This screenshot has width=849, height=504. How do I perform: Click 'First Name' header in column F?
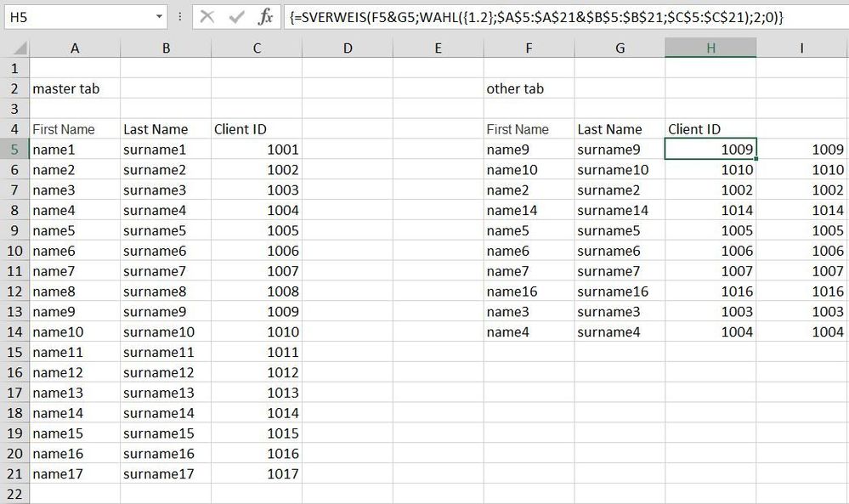(529, 129)
